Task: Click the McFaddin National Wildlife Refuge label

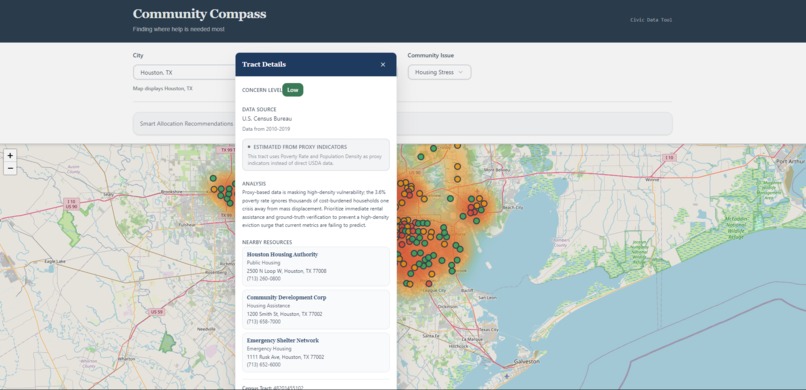Action: pos(737,229)
